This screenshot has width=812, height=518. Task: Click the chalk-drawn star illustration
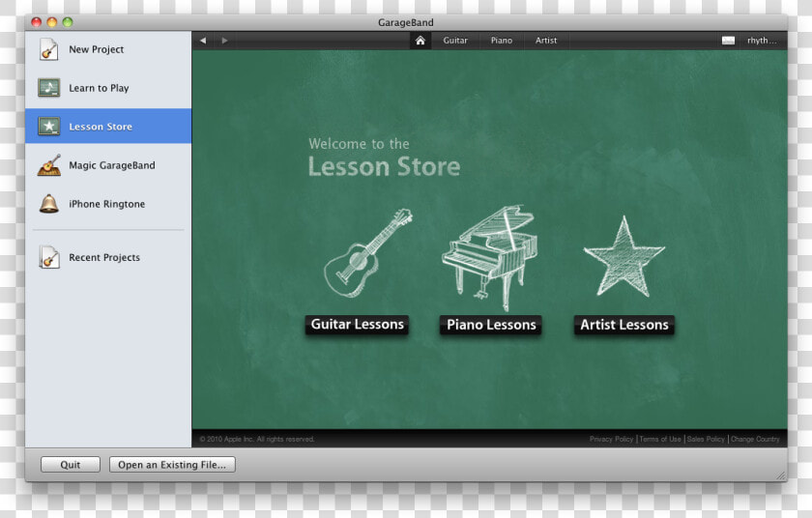[x=624, y=257]
